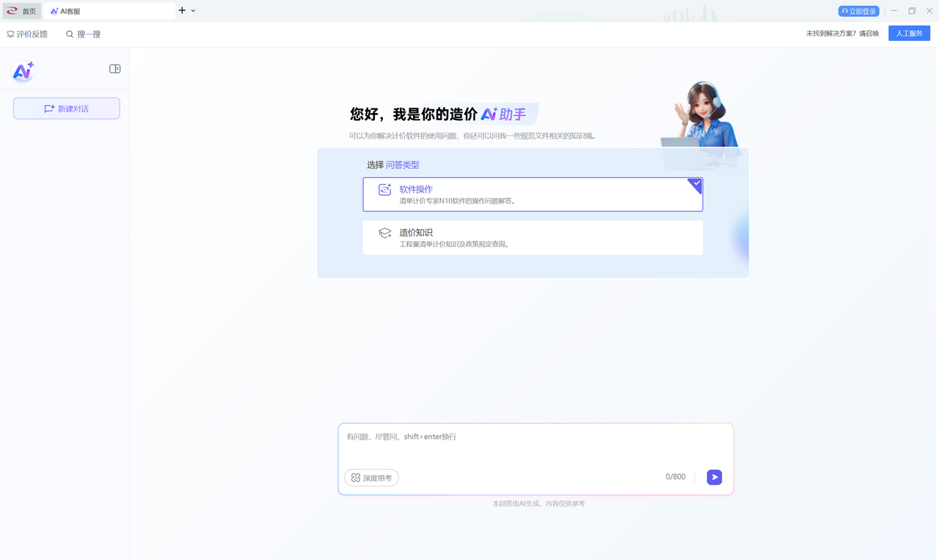
Task: Click the 搜一搜 magnifier search icon
Action: pos(69,34)
